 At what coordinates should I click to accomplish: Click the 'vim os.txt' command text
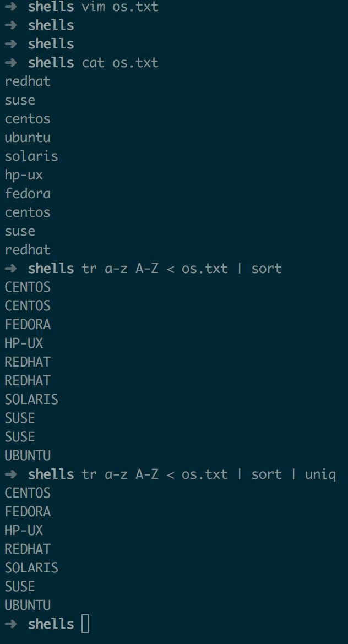120,7
